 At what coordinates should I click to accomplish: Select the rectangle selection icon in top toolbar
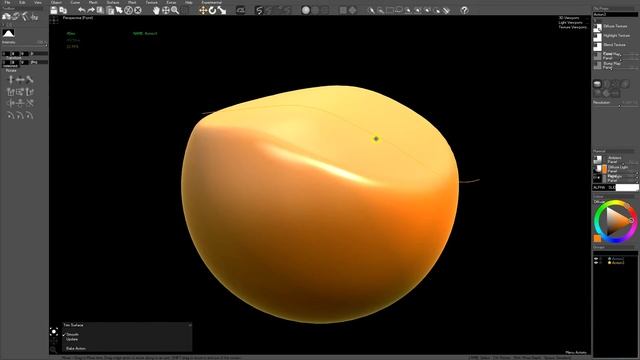390,11
